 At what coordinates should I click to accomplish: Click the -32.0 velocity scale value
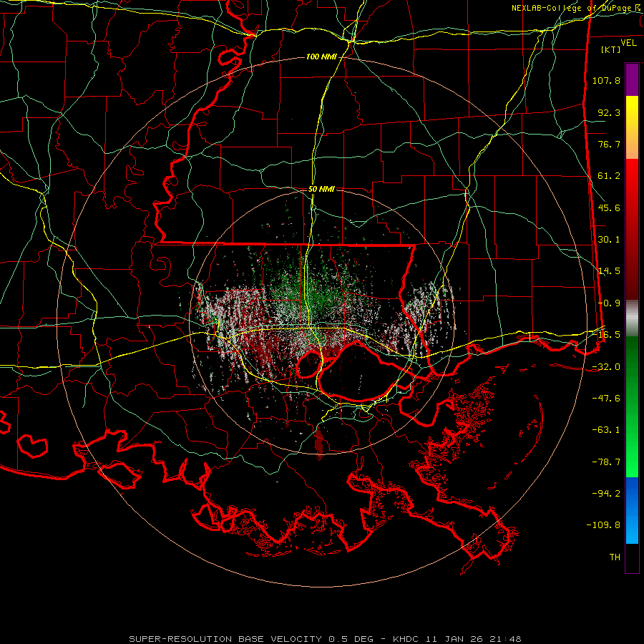point(606,367)
